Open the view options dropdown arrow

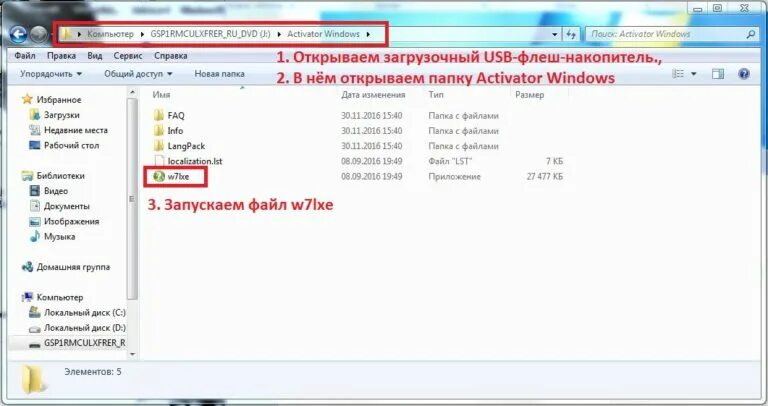pos(694,74)
